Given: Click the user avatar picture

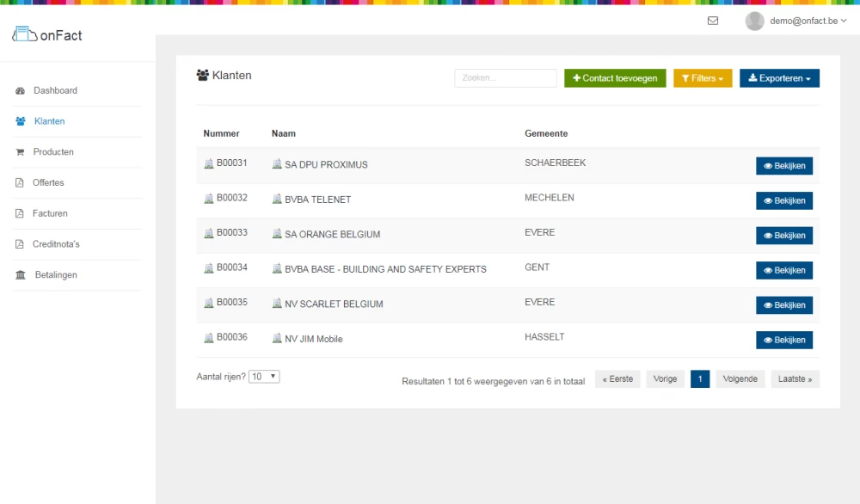Looking at the screenshot, I should tap(754, 21).
